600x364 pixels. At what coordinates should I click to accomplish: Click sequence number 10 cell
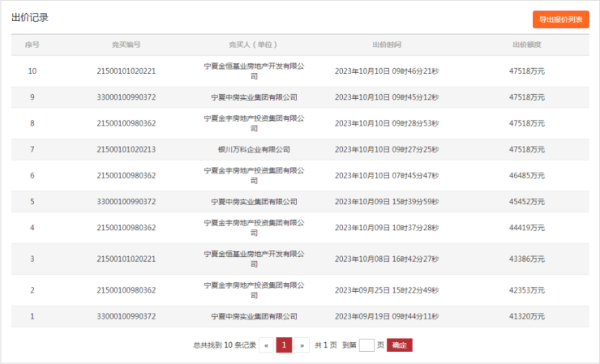click(x=32, y=71)
